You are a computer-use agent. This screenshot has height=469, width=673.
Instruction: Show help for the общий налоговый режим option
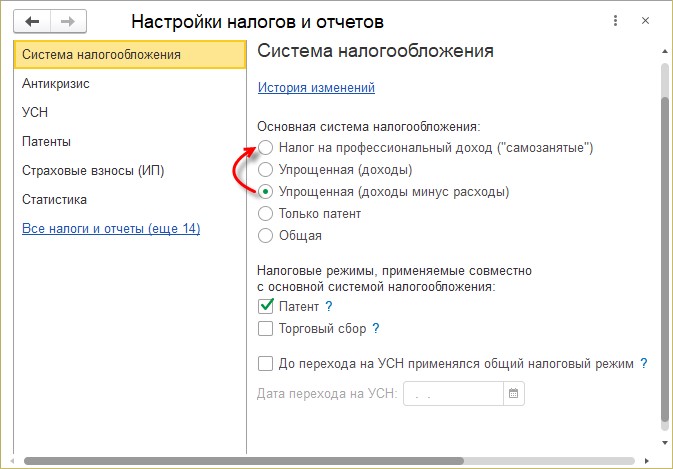coord(643,363)
